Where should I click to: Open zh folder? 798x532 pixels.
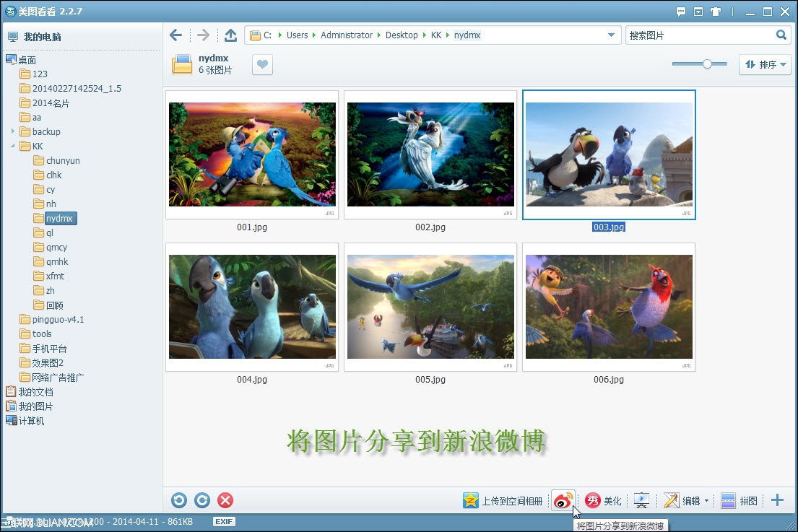point(44,290)
